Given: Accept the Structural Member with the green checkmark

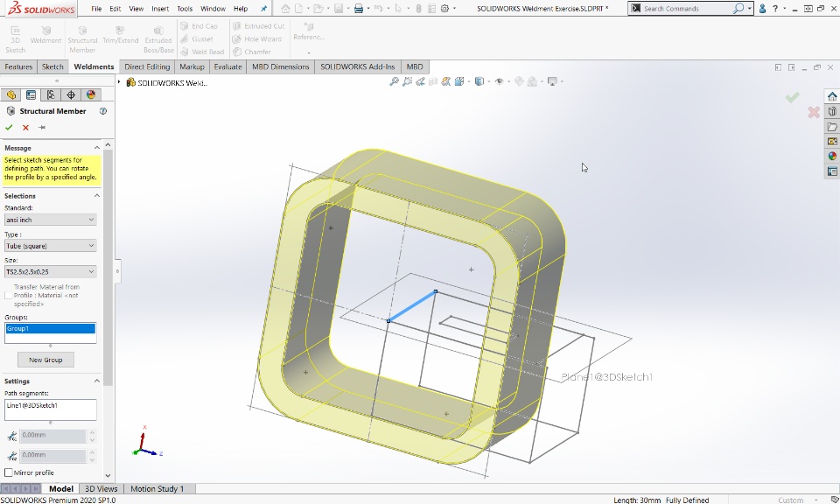Looking at the screenshot, I should point(9,128).
